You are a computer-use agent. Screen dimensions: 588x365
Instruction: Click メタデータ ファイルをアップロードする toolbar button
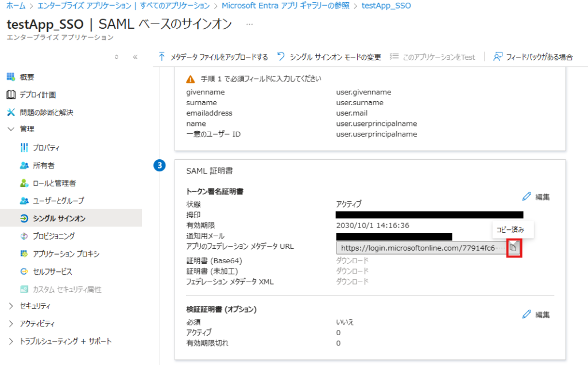click(213, 57)
